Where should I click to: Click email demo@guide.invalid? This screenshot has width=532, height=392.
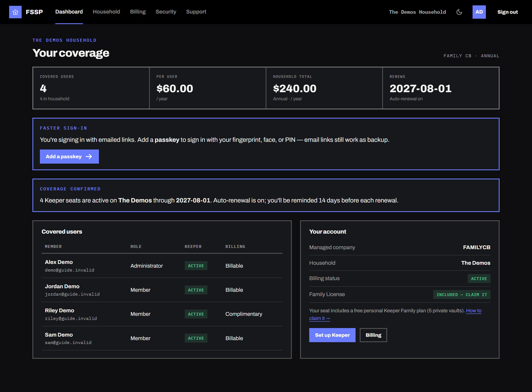[x=69, y=270]
